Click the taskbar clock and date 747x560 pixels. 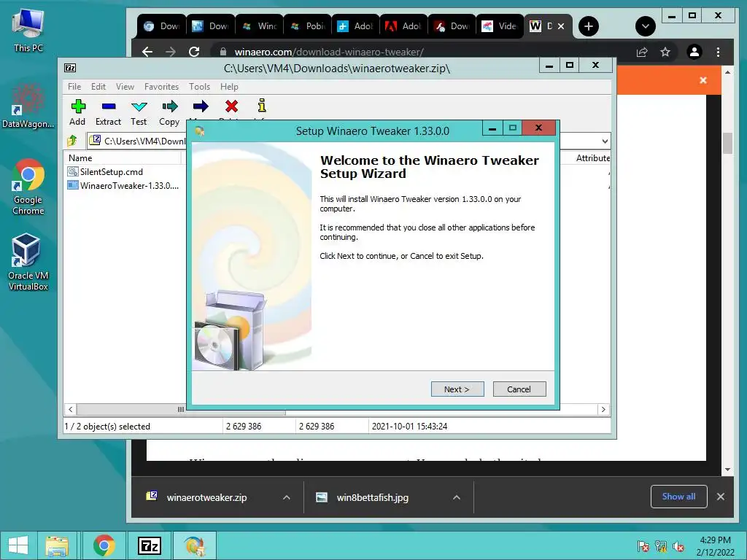pos(715,546)
